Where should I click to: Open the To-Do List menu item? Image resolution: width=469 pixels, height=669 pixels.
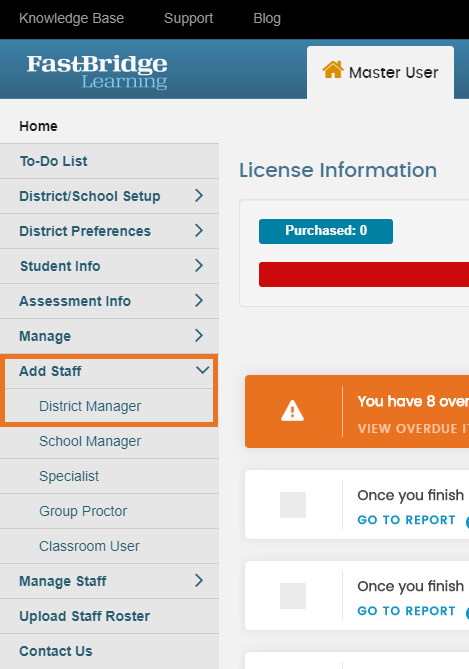pos(109,161)
